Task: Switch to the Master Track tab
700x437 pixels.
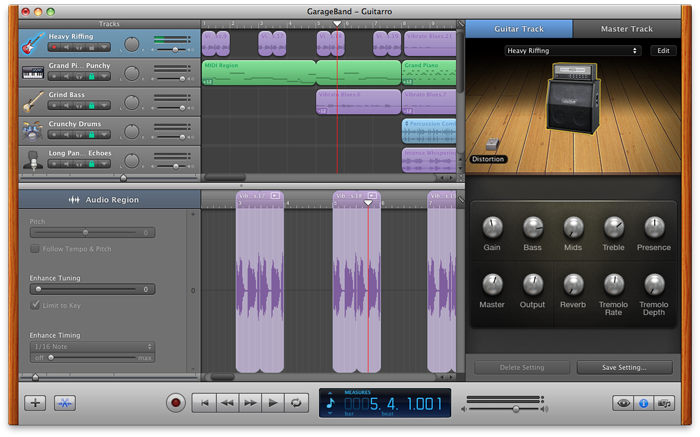Action: [627, 29]
